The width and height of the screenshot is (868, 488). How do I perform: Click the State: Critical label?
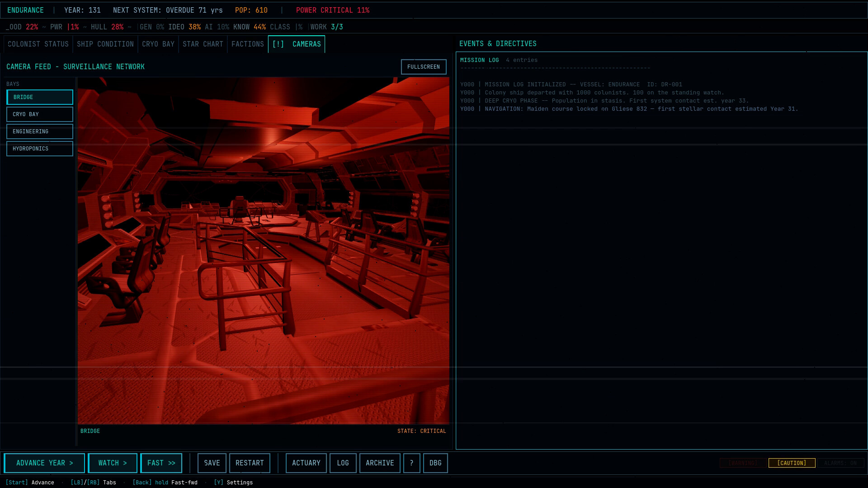click(x=422, y=431)
